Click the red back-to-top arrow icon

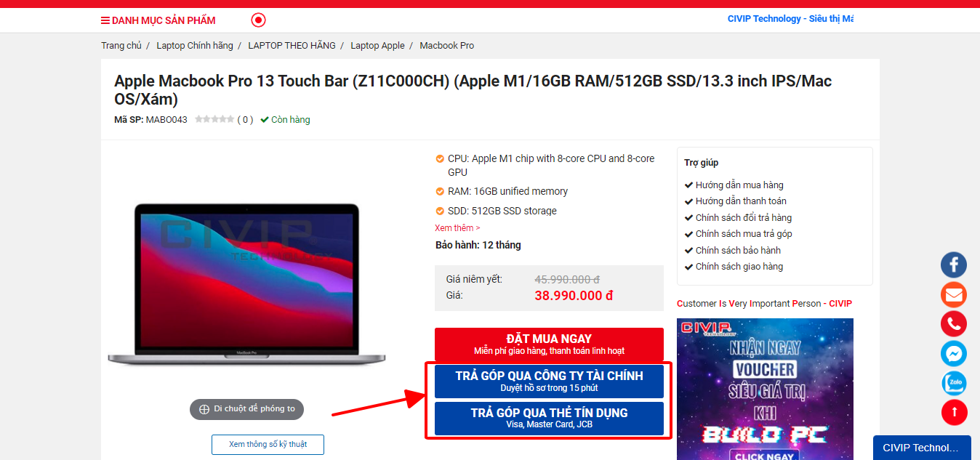click(x=954, y=413)
